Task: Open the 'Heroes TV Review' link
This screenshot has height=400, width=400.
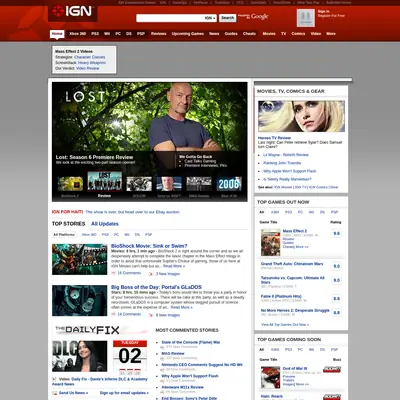Action: pyautogui.click(x=274, y=138)
